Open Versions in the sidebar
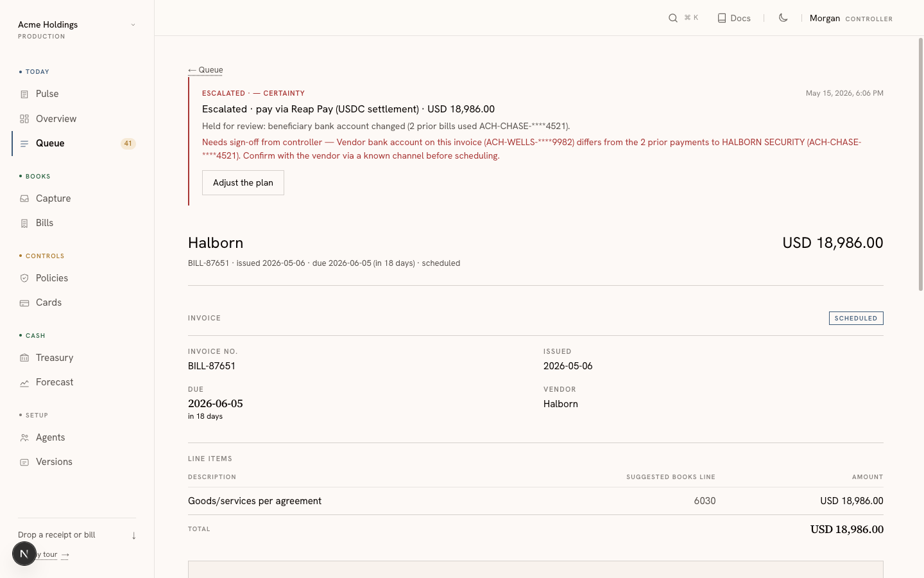Viewport: 924px width, 578px height. click(x=77, y=462)
